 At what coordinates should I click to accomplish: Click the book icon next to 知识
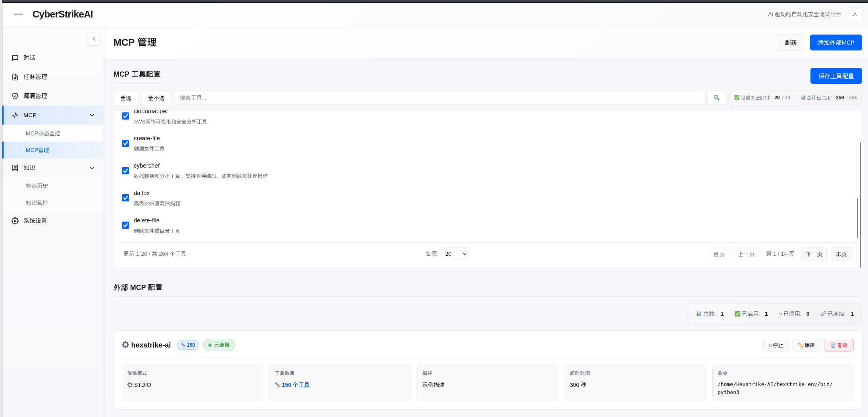(15, 168)
